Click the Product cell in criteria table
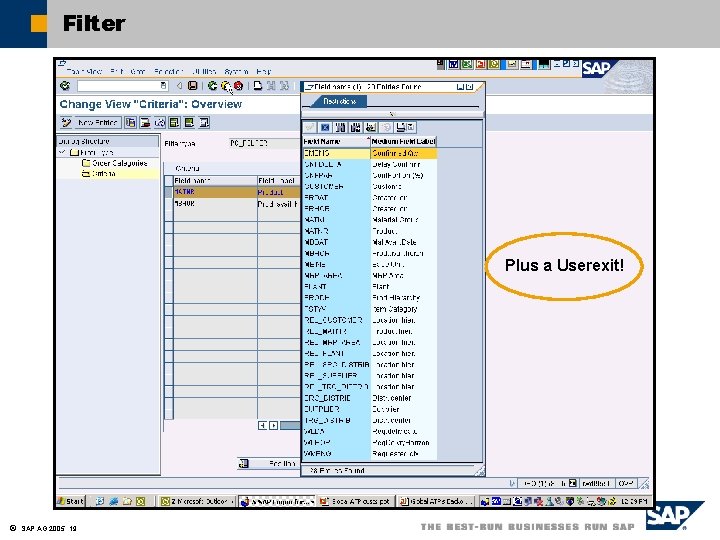The width and height of the screenshot is (720, 540). coord(278,192)
